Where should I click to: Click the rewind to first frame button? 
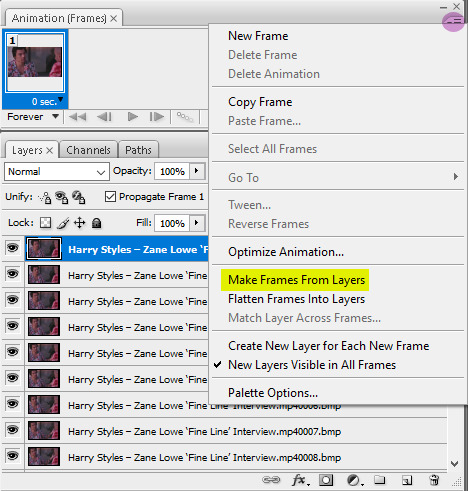pyautogui.click(x=77, y=117)
